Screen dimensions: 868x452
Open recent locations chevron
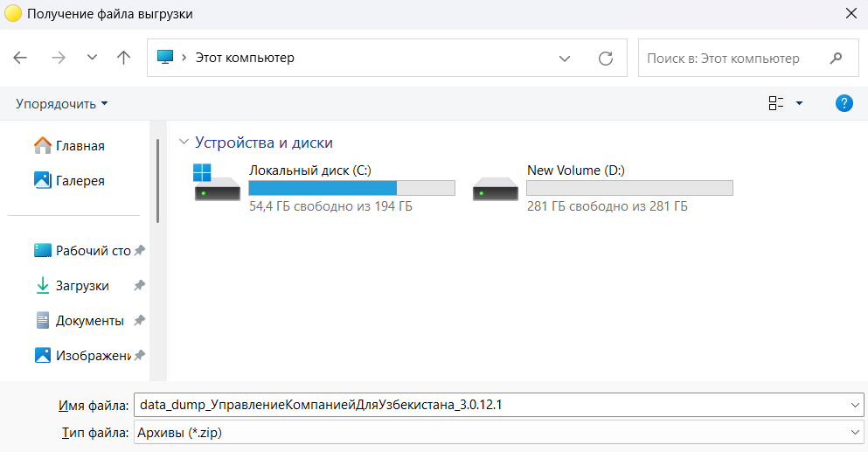(x=92, y=59)
